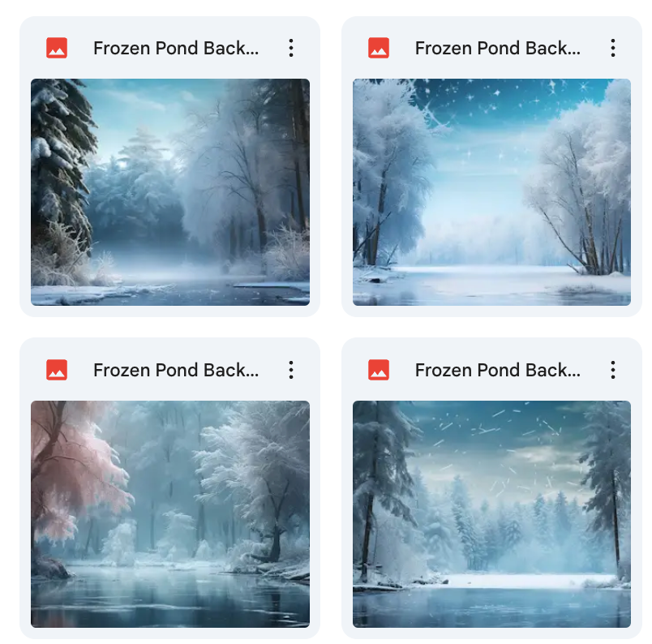Open the thumbnail with streaking snowfall over the pond
Viewport: 652px width, 644px height.
pyautogui.click(x=491, y=514)
